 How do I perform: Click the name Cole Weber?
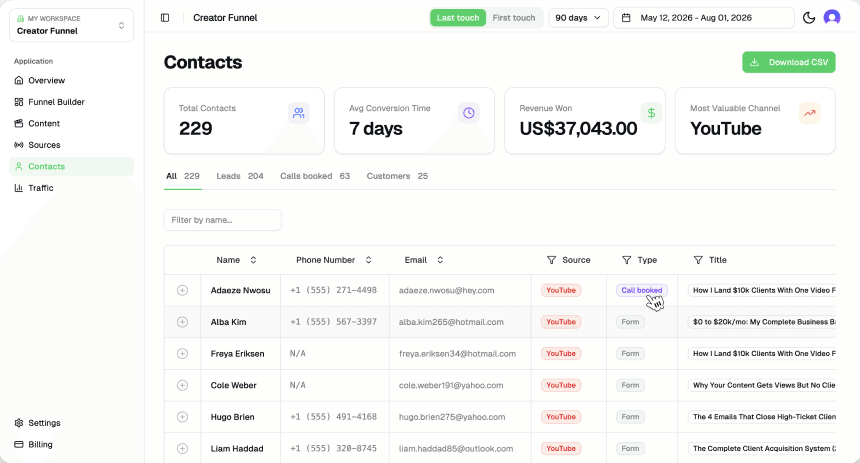[234, 385]
